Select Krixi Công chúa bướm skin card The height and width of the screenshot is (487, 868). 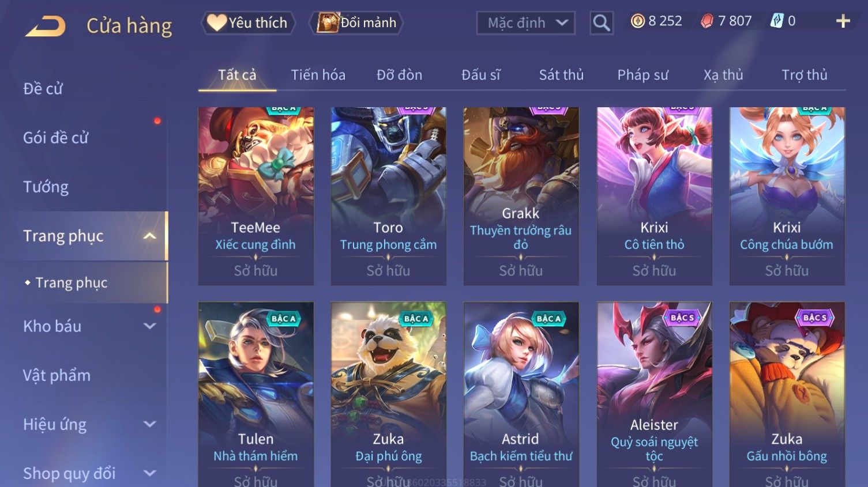[787, 196]
